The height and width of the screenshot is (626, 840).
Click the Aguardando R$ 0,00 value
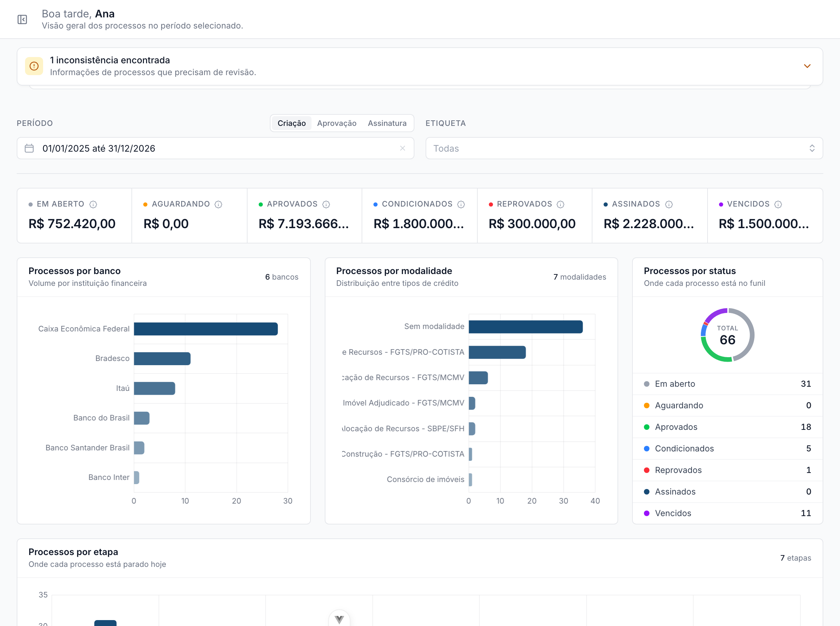(x=166, y=224)
